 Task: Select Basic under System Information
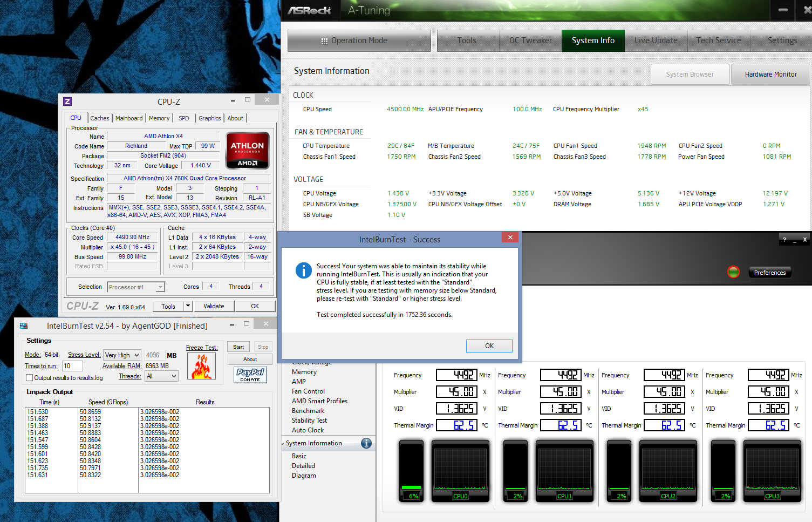pos(299,456)
